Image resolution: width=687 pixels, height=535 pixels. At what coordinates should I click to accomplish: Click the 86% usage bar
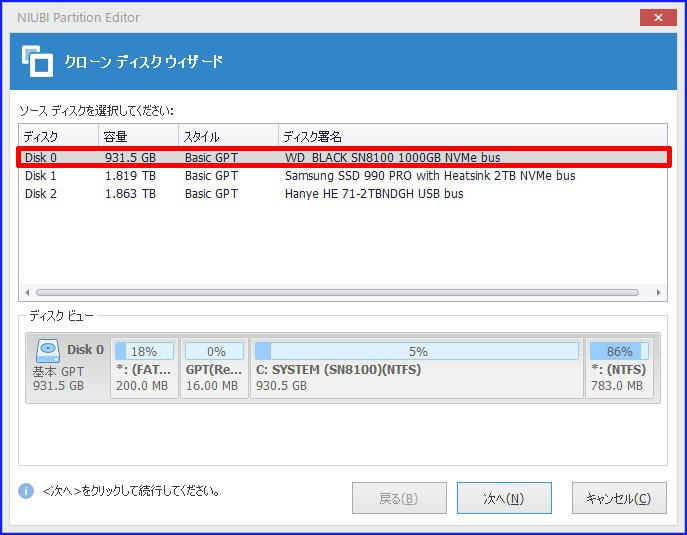[619, 351]
